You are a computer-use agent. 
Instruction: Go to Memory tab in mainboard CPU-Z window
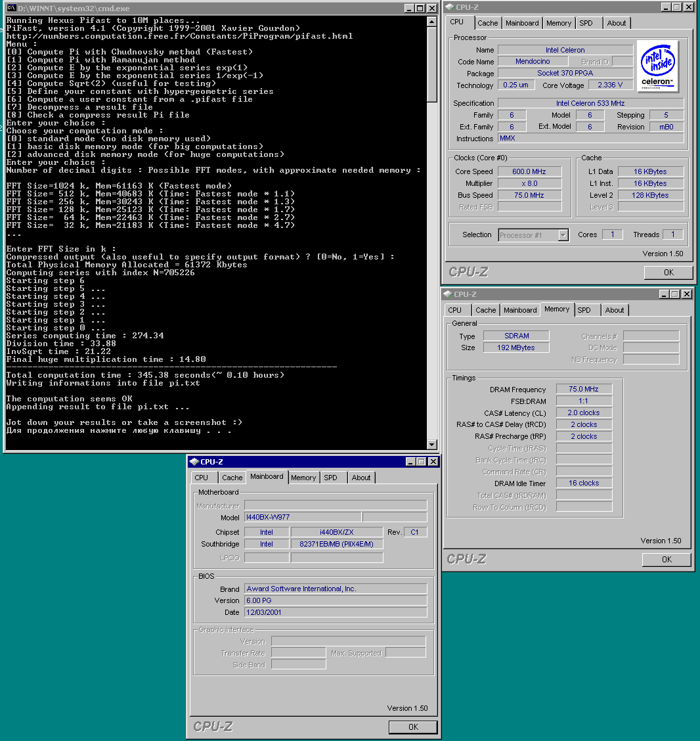(x=303, y=478)
